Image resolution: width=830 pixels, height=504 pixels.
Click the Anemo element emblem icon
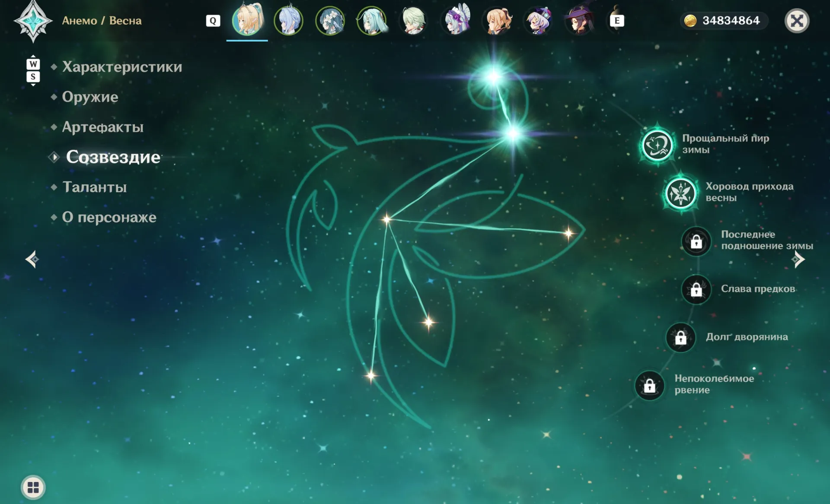33,21
